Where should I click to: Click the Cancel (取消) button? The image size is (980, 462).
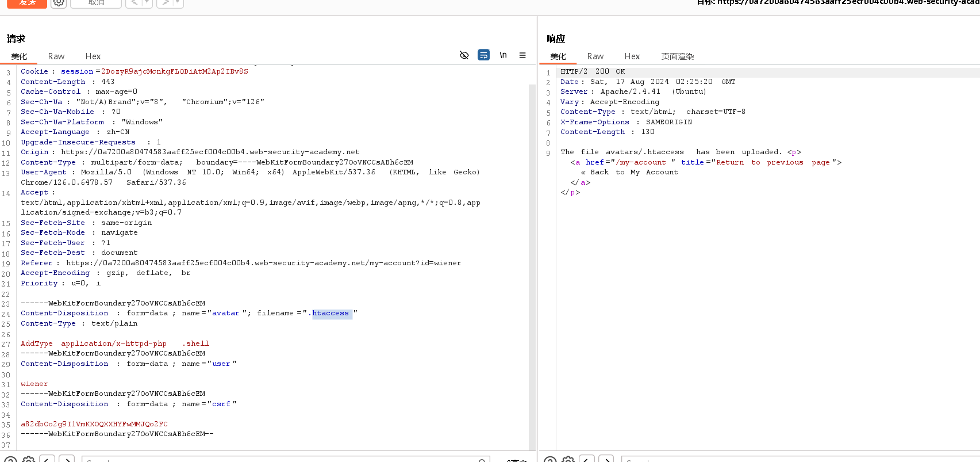[96, 3]
